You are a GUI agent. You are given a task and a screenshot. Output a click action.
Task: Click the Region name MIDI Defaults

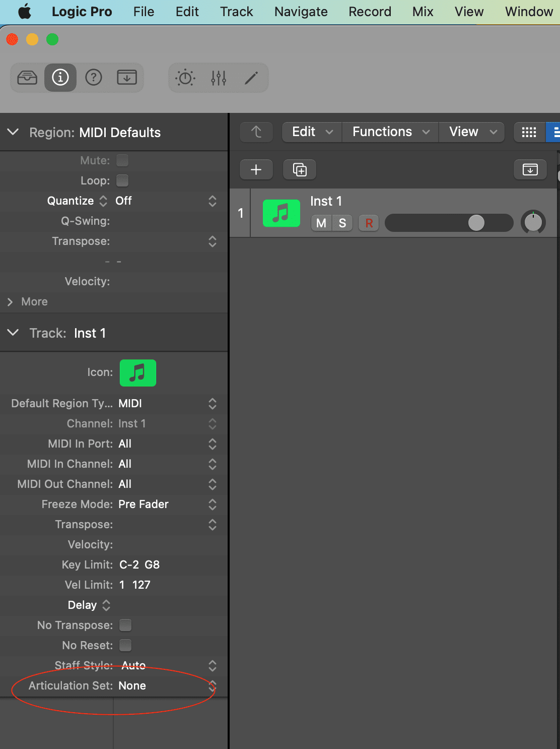click(120, 133)
